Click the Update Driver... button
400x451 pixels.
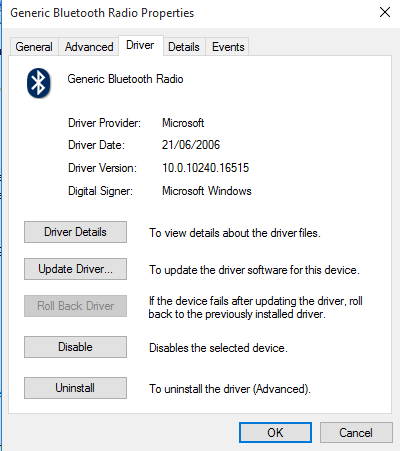[x=75, y=269]
